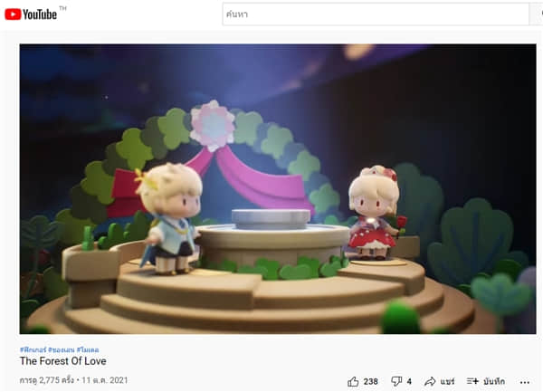Click the search button next to the search box

click(x=536, y=14)
